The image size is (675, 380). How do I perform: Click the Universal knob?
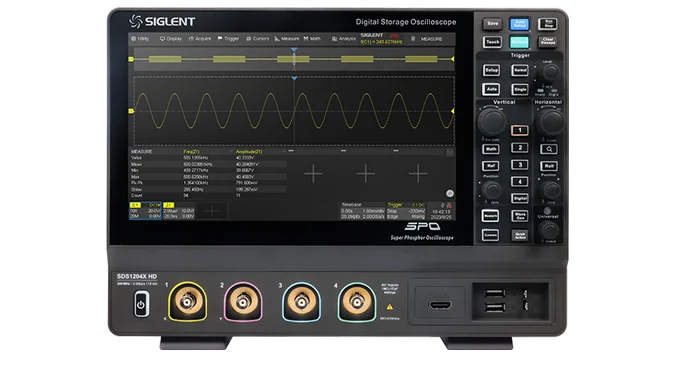[549, 230]
